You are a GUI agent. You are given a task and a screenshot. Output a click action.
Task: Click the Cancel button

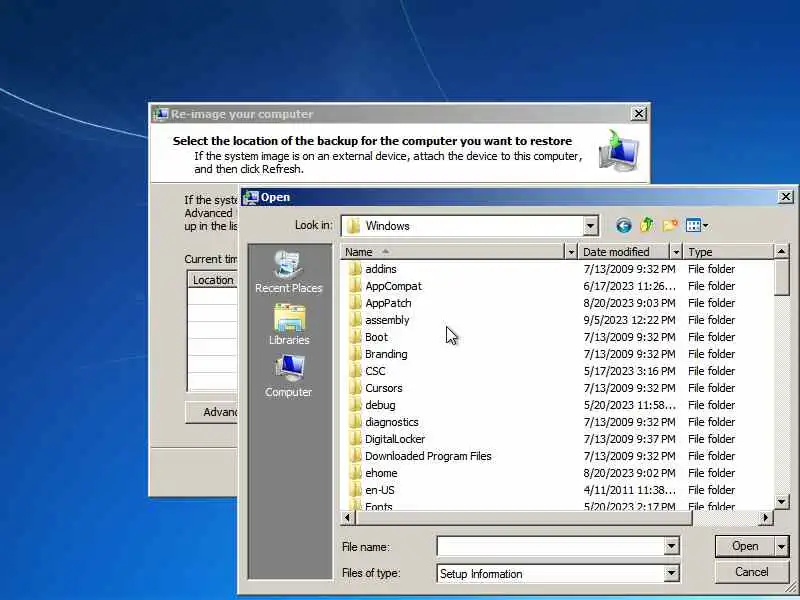752,572
